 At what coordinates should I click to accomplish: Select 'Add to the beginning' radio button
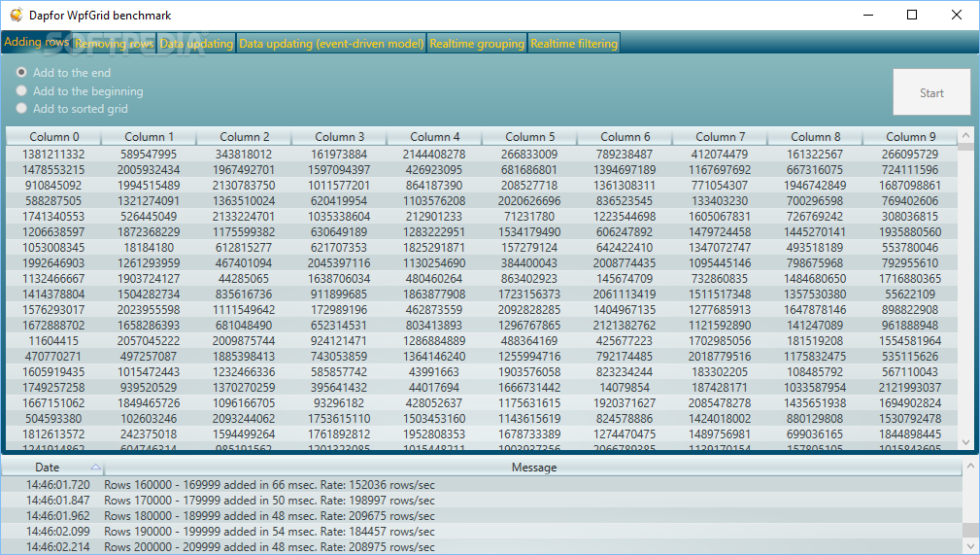pos(22,90)
